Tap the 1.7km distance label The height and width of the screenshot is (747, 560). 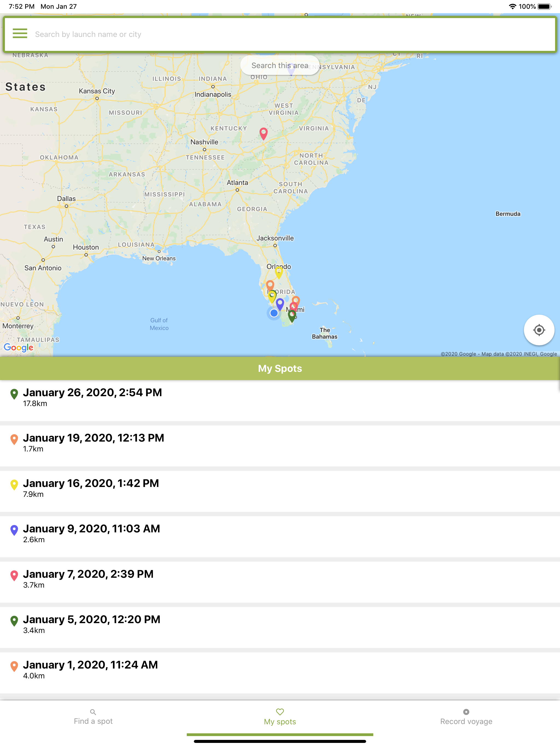pos(33,449)
